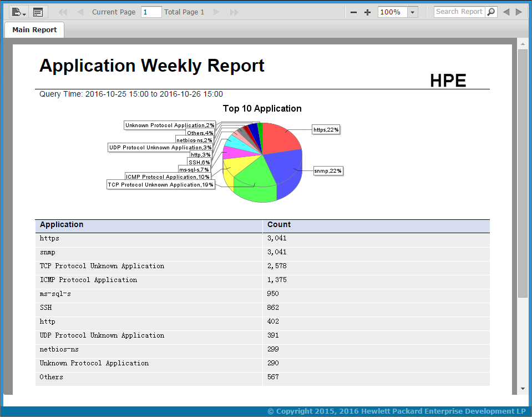This screenshot has width=532, height=417.
Task: Zoom out with the minus icon
Action: pos(353,13)
